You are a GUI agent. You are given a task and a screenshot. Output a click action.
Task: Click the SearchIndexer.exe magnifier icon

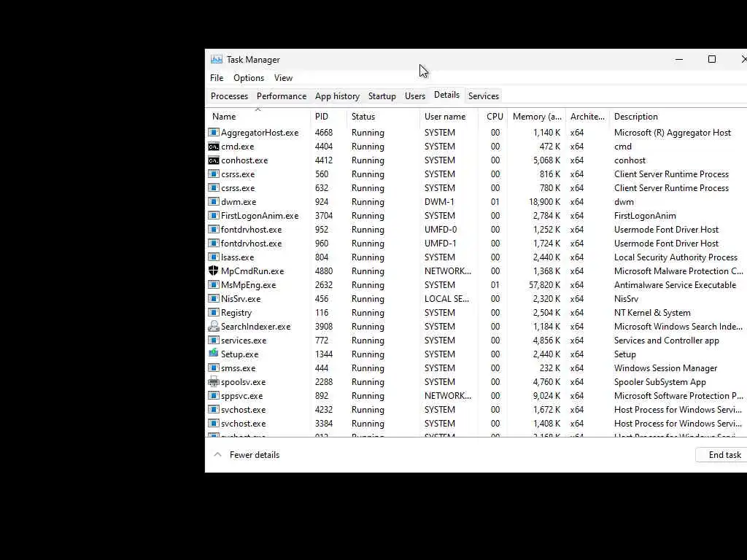pos(214,326)
